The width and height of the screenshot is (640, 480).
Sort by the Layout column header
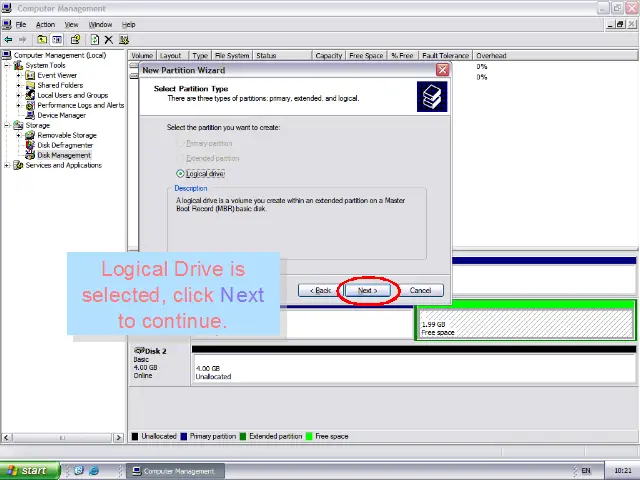(x=173, y=56)
